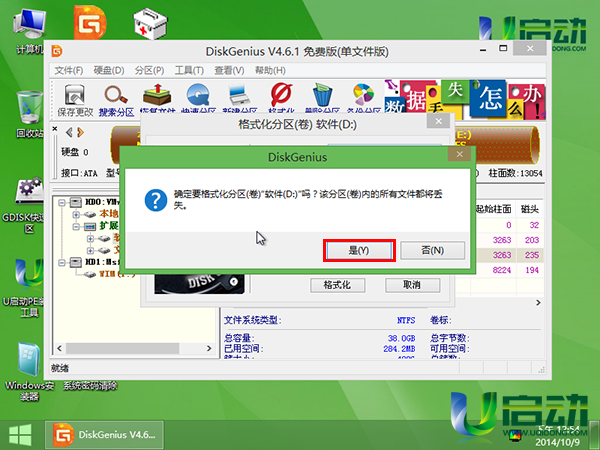Click the E: partition cylinder graphic
This screenshot has width=600, height=450.
click(x=497, y=145)
